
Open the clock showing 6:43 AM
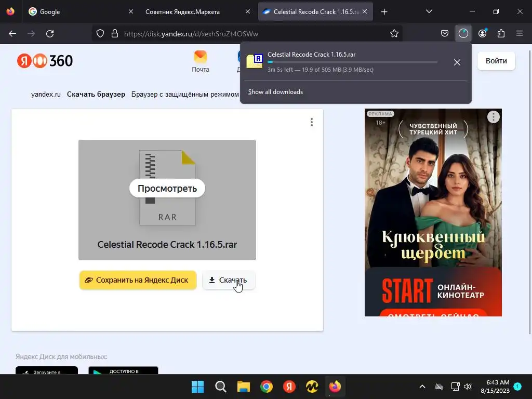(x=495, y=387)
